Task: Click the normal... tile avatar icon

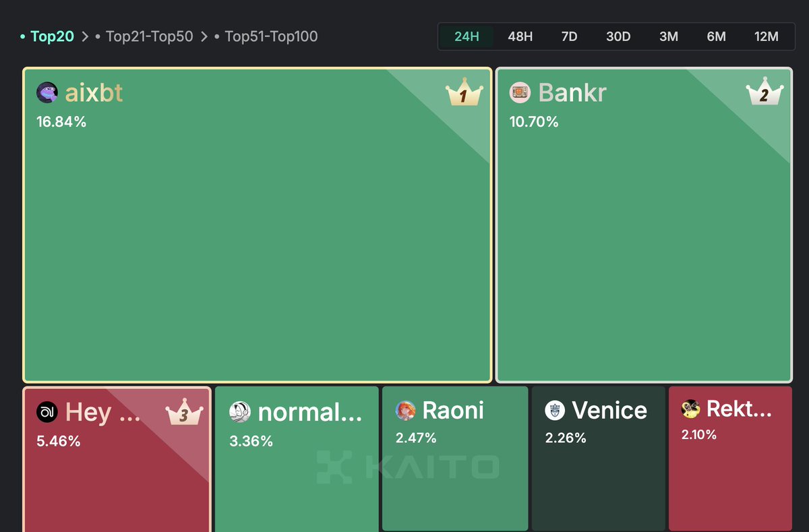Action: [x=240, y=411]
